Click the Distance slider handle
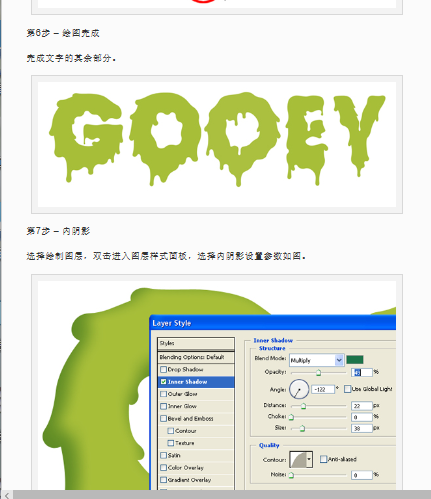The height and width of the screenshot is (499, 431). tap(303, 406)
